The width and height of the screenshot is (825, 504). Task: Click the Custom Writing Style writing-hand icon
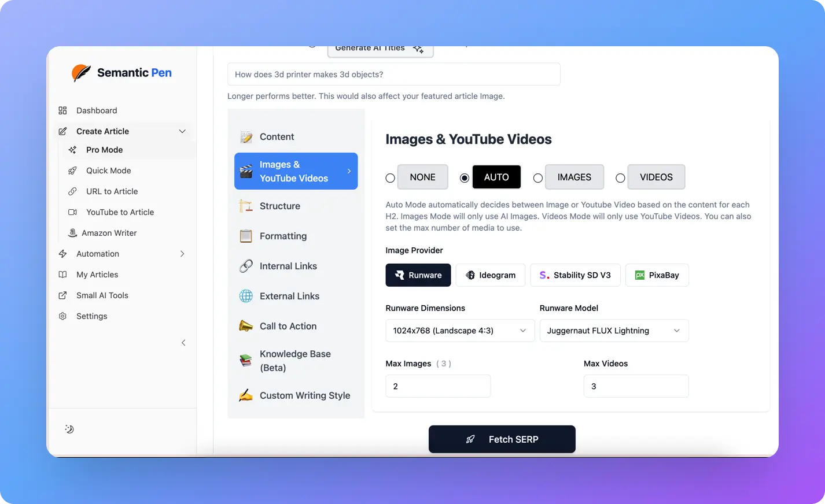point(246,396)
